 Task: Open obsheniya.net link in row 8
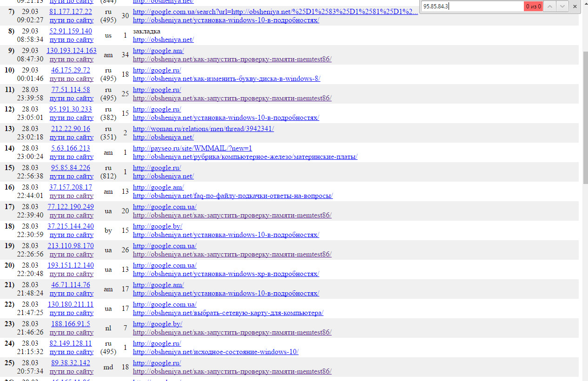pos(163,40)
